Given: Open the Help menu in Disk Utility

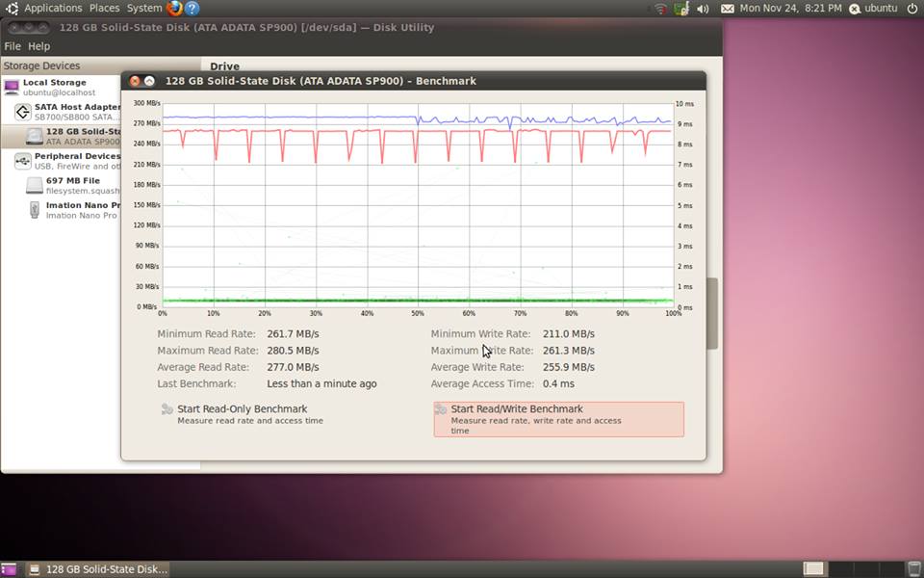Looking at the screenshot, I should (x=38, y=46).
